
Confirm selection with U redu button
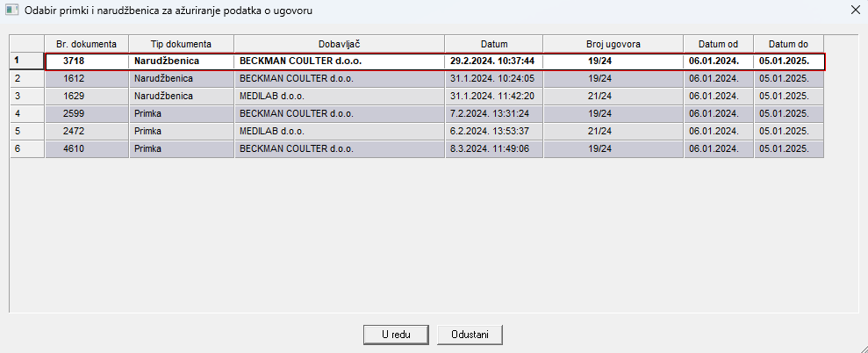point(395,335)
